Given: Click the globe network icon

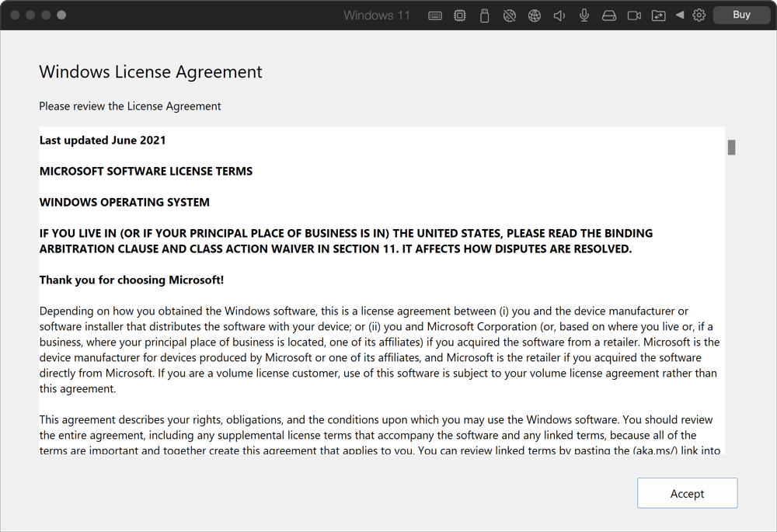Looking at the screenshot, I should (535, 16).
